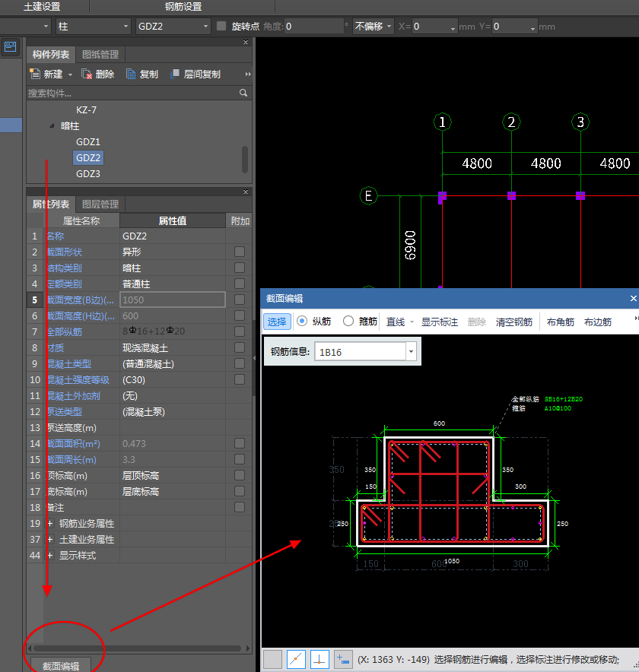This screenshot has width=639, height=672.
Task: Click the blank square icon in the section editor status bar
Action: pyautogui.click(x=272, y=659)
